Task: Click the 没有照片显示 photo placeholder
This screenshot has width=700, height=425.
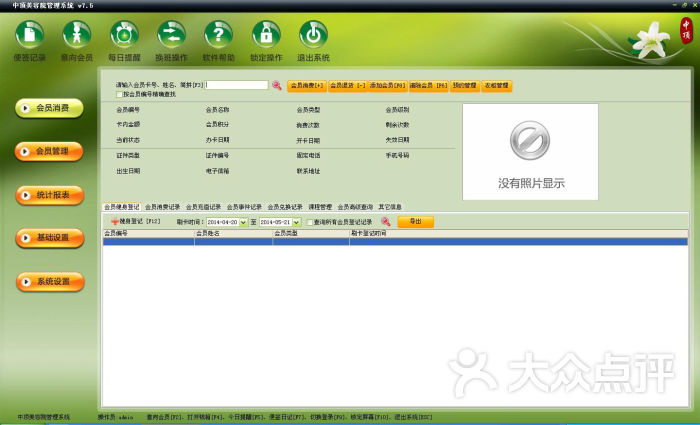Action: point(530,152)
